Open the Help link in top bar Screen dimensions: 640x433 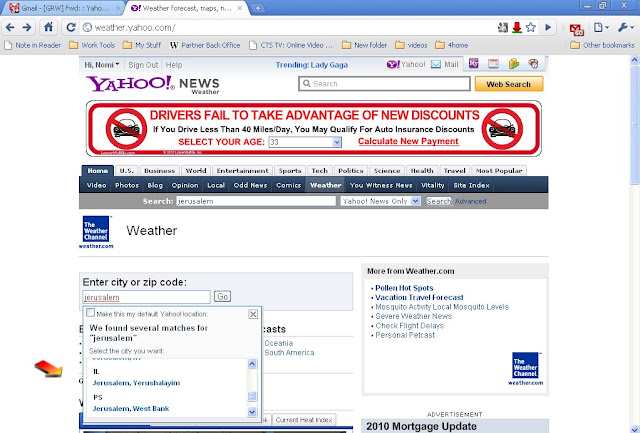(174, 65)
